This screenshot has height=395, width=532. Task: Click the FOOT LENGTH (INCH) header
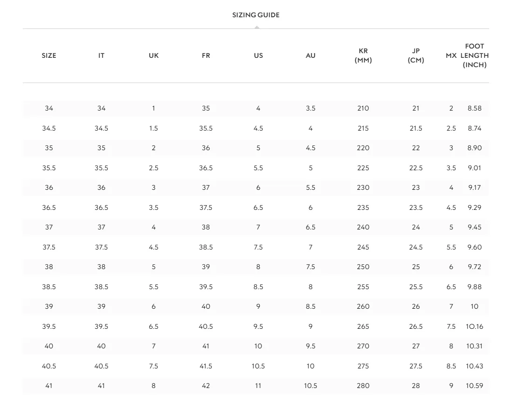coord(474,55)
